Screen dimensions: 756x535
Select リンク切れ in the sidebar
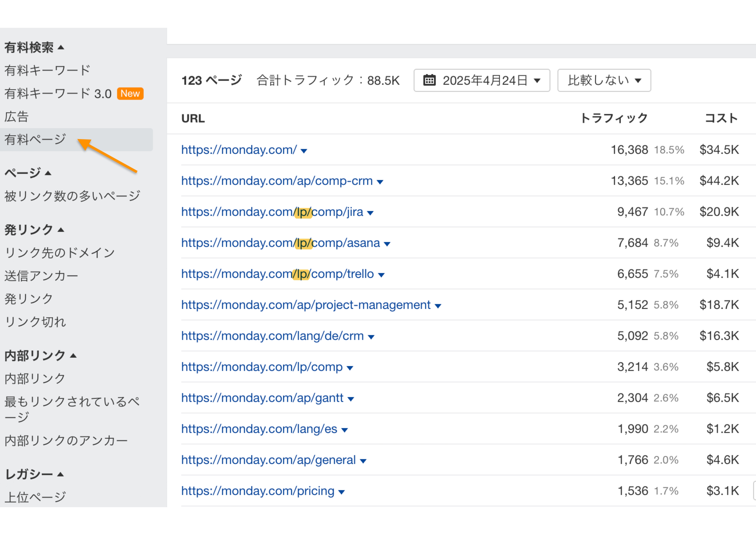[x=35, y=322]
